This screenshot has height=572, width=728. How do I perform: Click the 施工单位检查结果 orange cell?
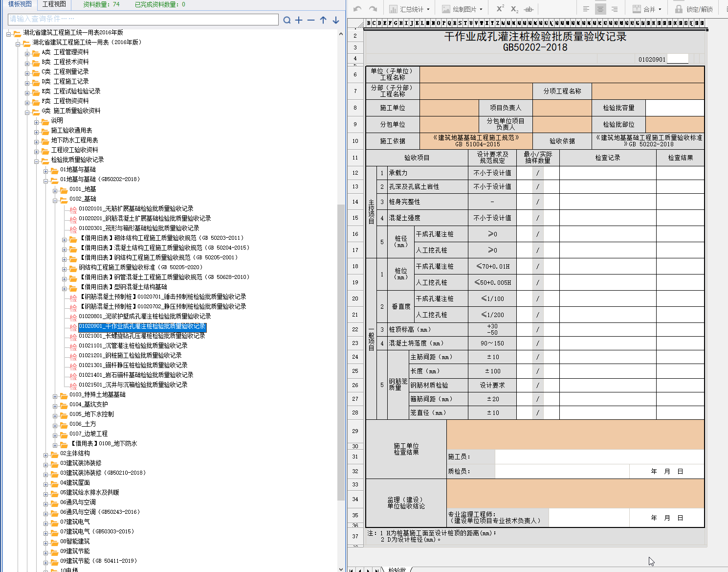coord(575,435)
